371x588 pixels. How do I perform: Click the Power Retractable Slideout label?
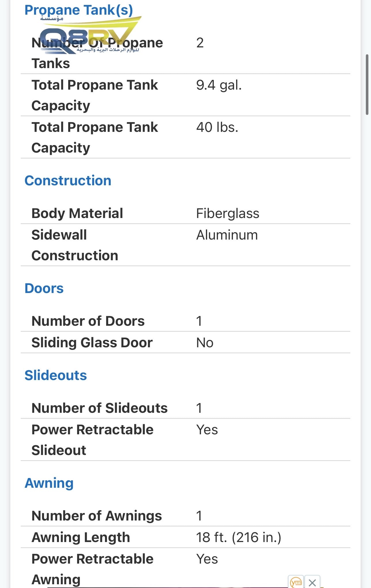(x=92, y=440)
